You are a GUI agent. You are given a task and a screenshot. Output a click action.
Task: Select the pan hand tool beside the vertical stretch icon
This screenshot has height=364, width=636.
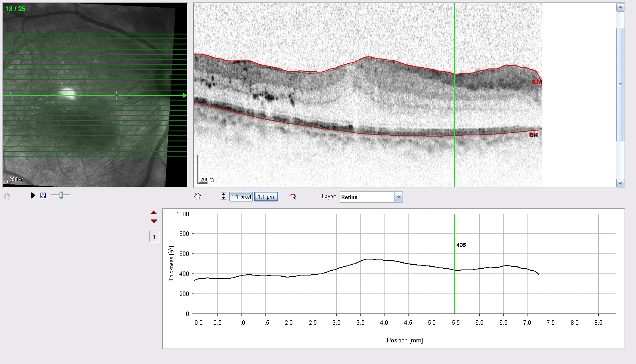click(x=197, y=196)
